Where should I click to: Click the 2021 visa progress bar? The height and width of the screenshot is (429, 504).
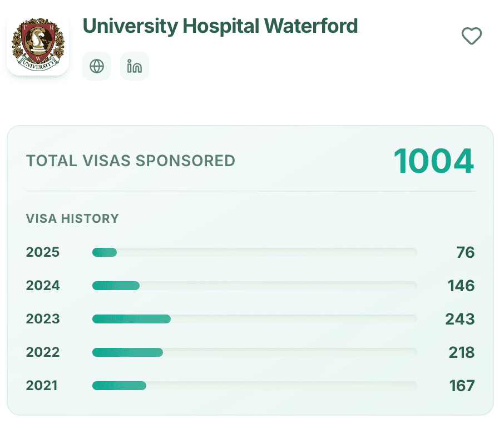click(x=254, y=386)
